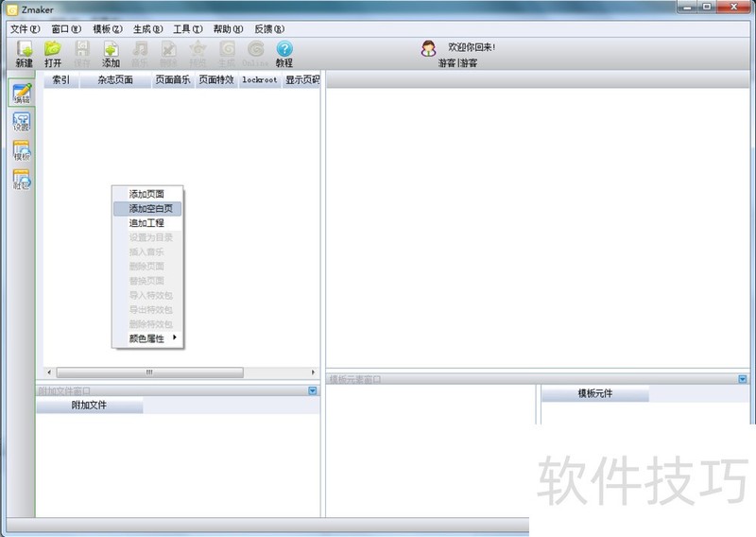This screenshot has width=756, height=537.
Task: Open the 文件 menu
Action: coord(25,29)
